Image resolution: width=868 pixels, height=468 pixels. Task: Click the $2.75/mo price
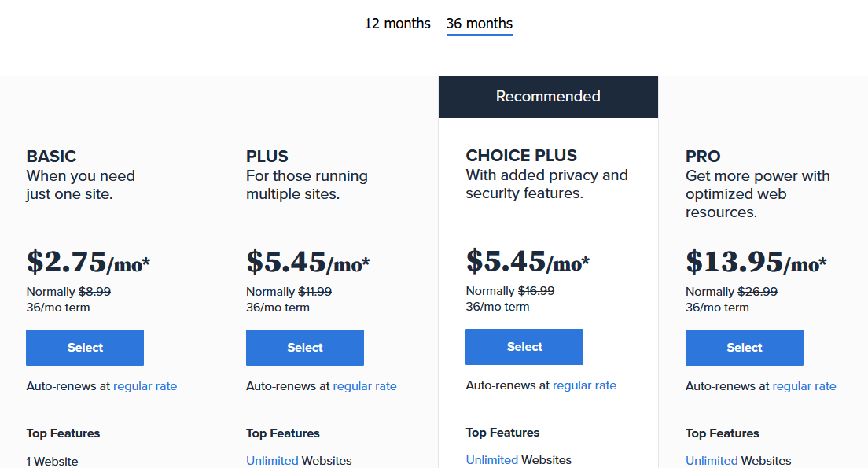coord(88,262)
